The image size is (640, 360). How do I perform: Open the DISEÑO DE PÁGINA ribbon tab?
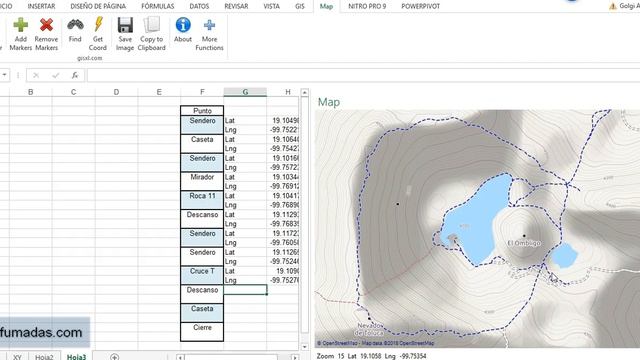tap(98, 6)
